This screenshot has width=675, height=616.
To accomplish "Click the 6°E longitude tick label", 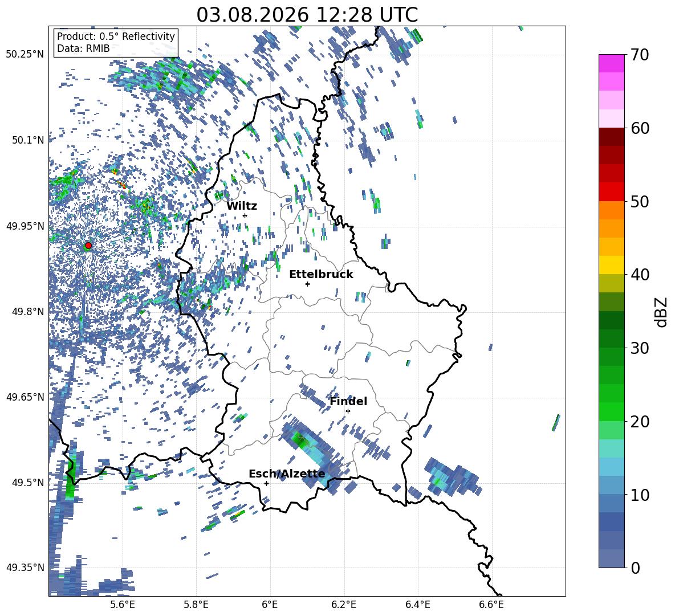I will pos(270,605).
